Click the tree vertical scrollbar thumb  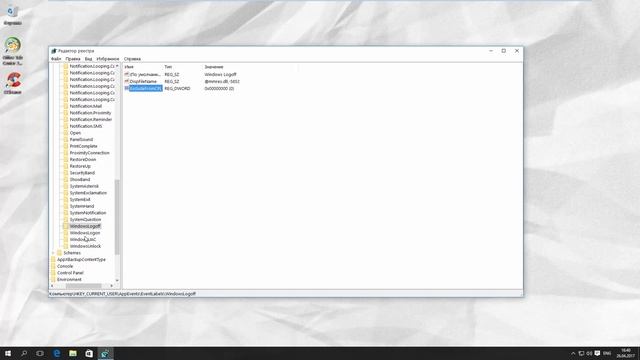tap(117, 216)
